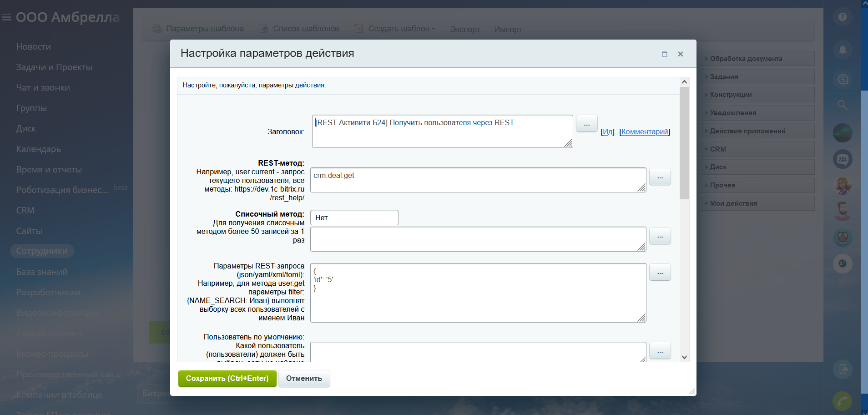Click the dialog bottom-right corner resize grip
Viewport: 868px width, 415px height.
tap(692, 391)
